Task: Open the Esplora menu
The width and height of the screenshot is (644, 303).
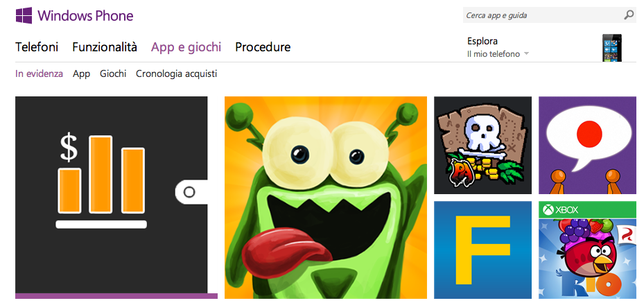Action: (482, 41)
